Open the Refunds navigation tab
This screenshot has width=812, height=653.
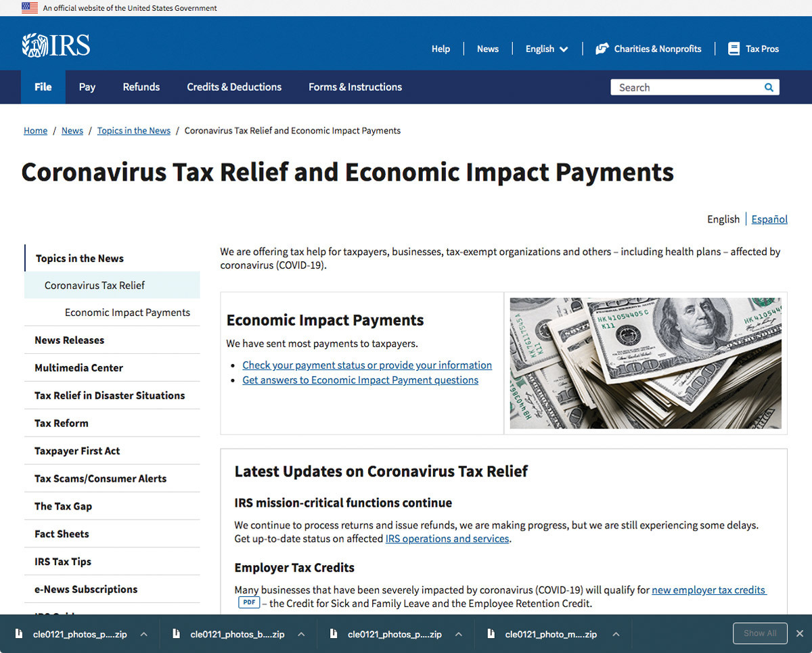(x=141, y=87)
